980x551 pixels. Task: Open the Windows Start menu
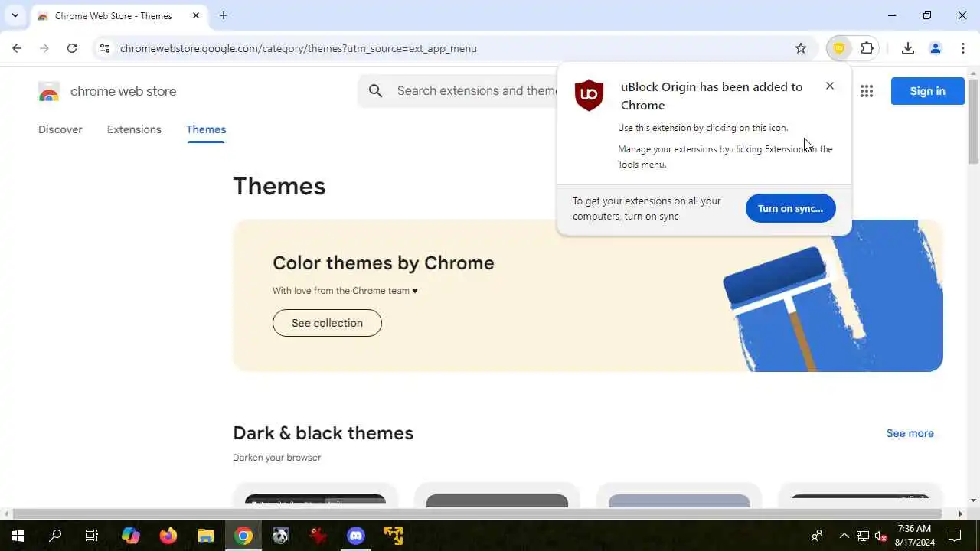click(x=18, y=536)
